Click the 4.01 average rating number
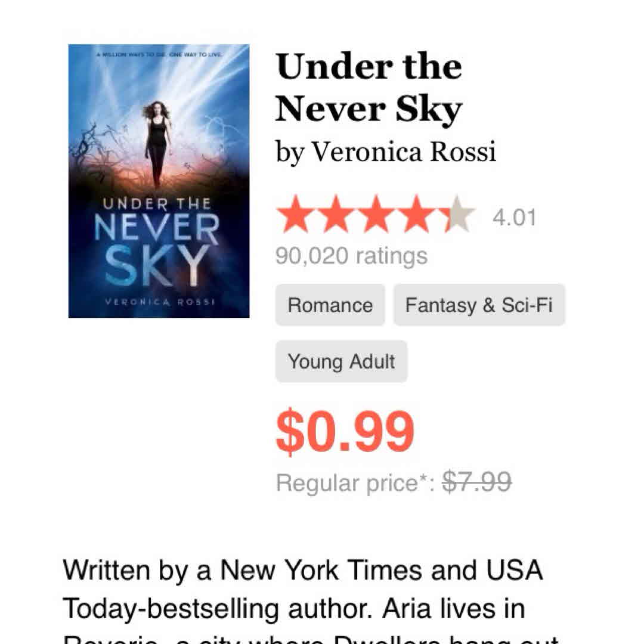Screen dimensions: 644x644 coord(514,218)
